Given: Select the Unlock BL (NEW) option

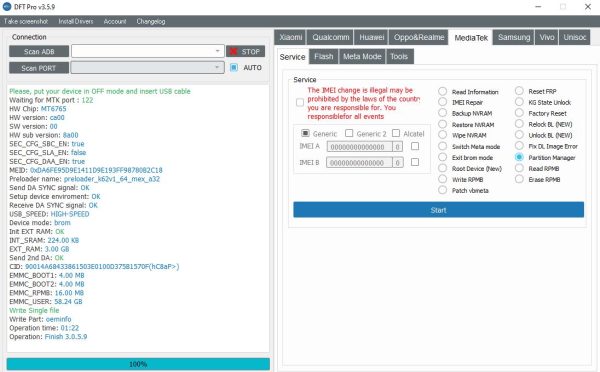Looking at the screenshot, I should pos(519,135).
